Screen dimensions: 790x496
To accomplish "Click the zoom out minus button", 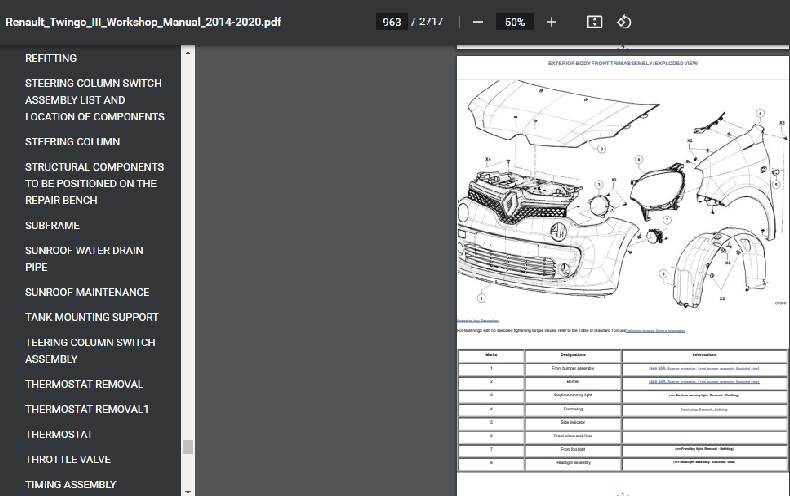I will 478,22.
